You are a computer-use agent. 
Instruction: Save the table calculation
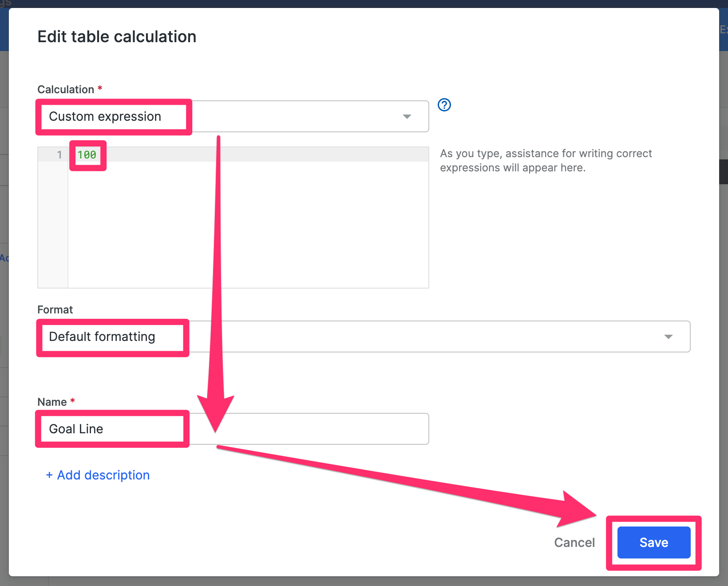coord(653,542)
